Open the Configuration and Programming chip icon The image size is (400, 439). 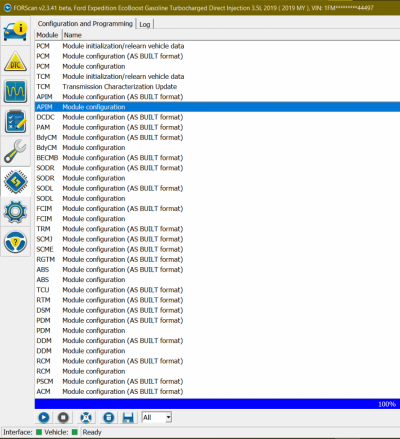(15, 182)
